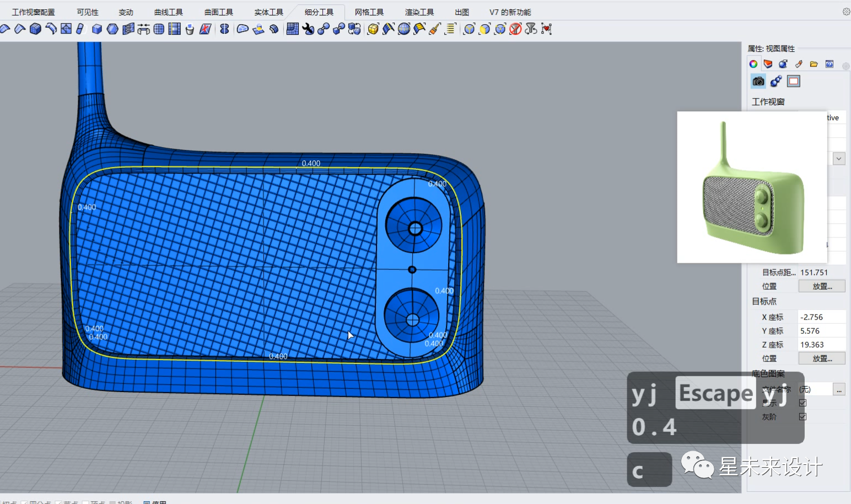Select the wallpaper frame icon
Viewport: 851px width, 504px height.
pos(794,82)
